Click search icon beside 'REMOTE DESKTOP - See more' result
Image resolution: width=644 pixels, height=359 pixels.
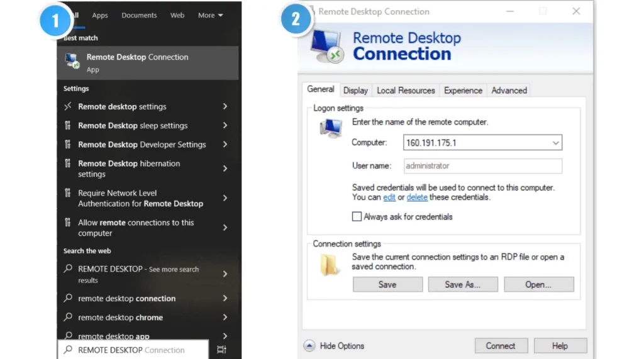[68, 268]
